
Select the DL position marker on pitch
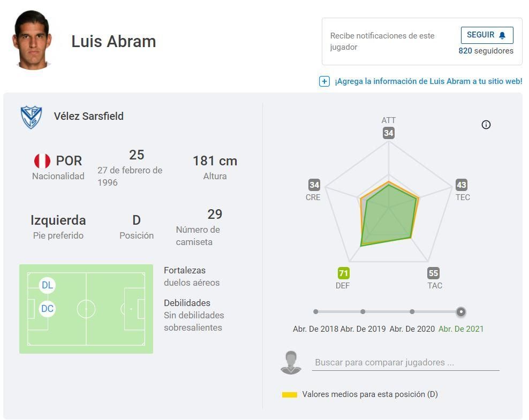48,285
